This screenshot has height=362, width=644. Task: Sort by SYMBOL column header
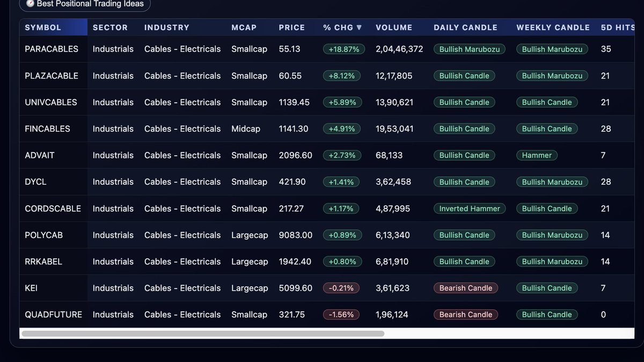pos(43,27)
